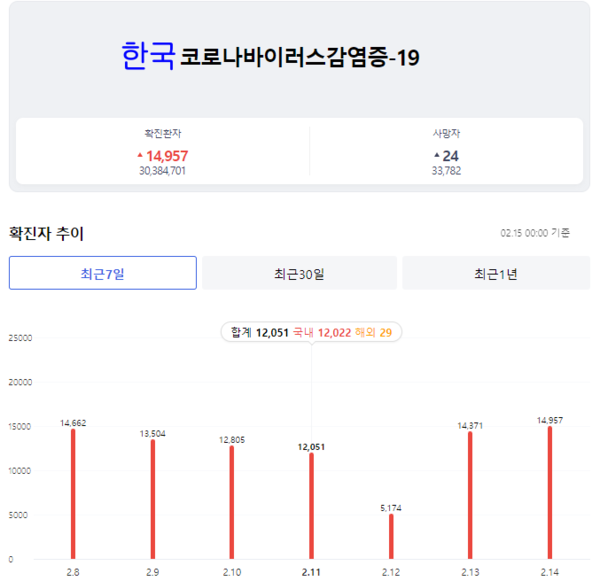Viewport: 600px width, 581px height.
Task: Click the 2.8 bar labeled 14,662
Action: 73,494
